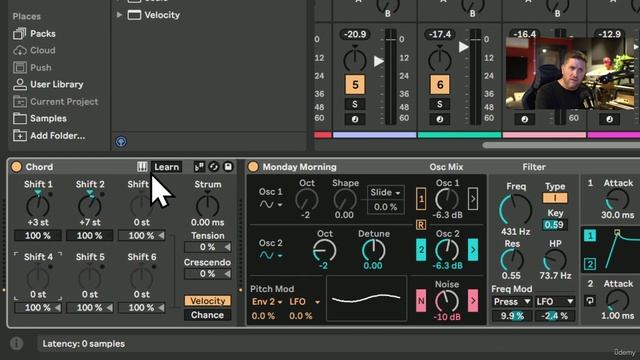
Task: Click the webcam video thumbnail
Action: coord(571,73)
